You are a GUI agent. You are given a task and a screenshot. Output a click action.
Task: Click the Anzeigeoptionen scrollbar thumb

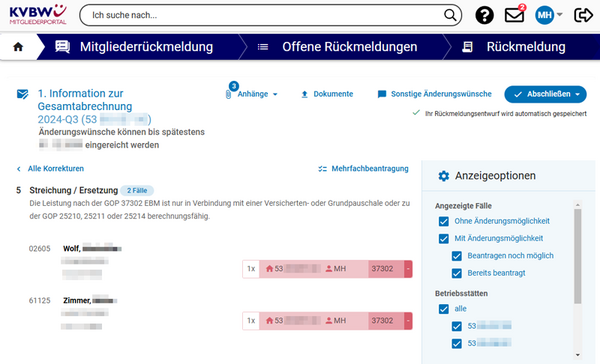577,256
